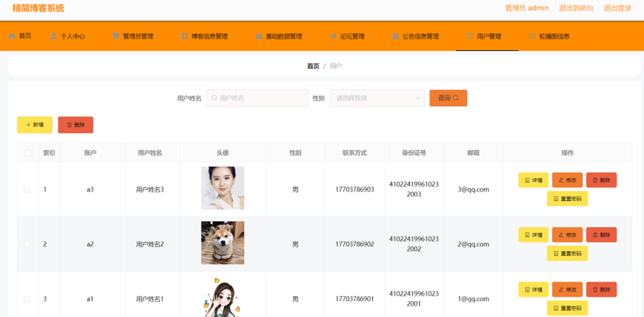
Task: Open 详情 for user a2
Action: click(x=534, y=235)
